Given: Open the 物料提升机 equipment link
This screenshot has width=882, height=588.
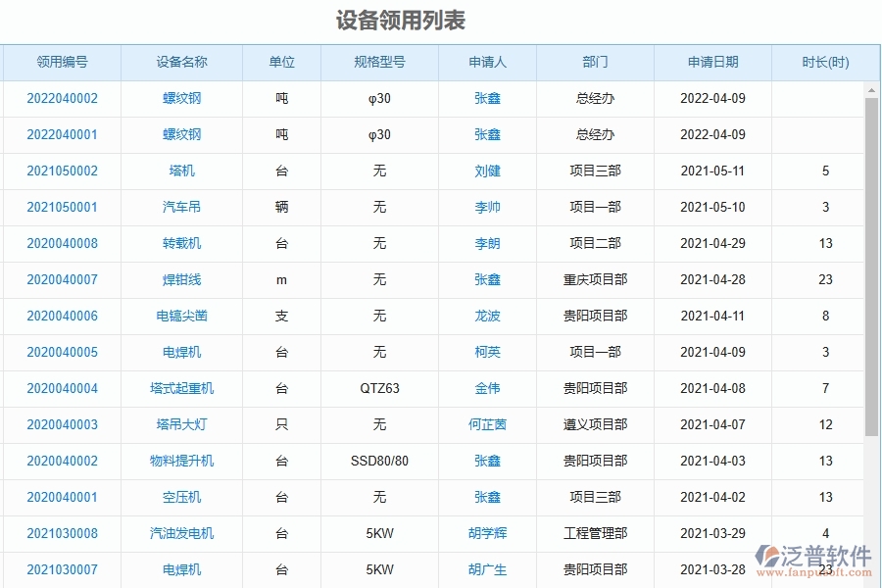Looking at the screenshot, I should pyautogui.click(x=178, y=461).
